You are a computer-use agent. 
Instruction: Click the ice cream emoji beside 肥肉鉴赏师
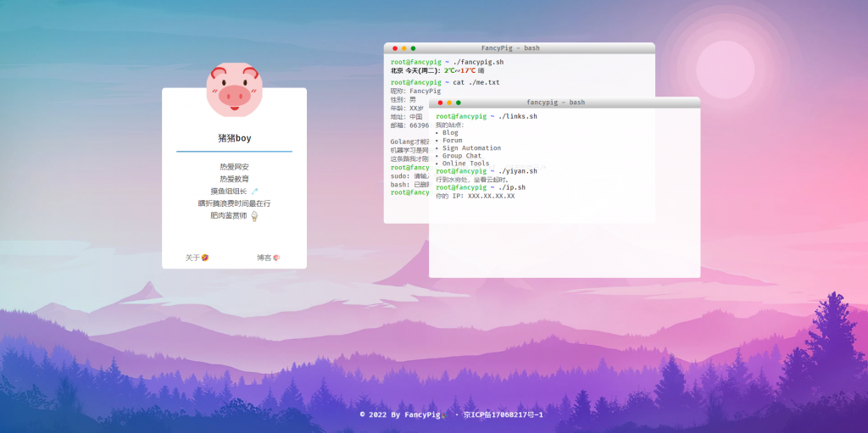point(254,216)
